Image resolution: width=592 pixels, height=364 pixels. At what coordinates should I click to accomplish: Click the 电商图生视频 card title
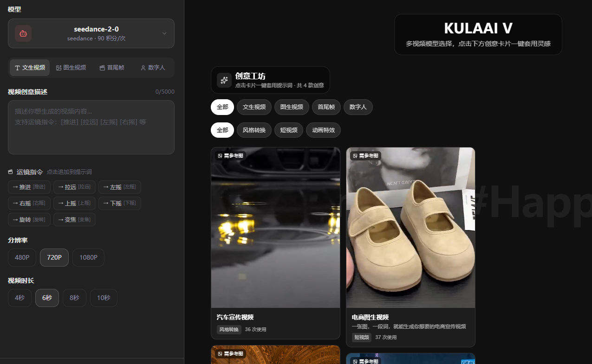370,318
